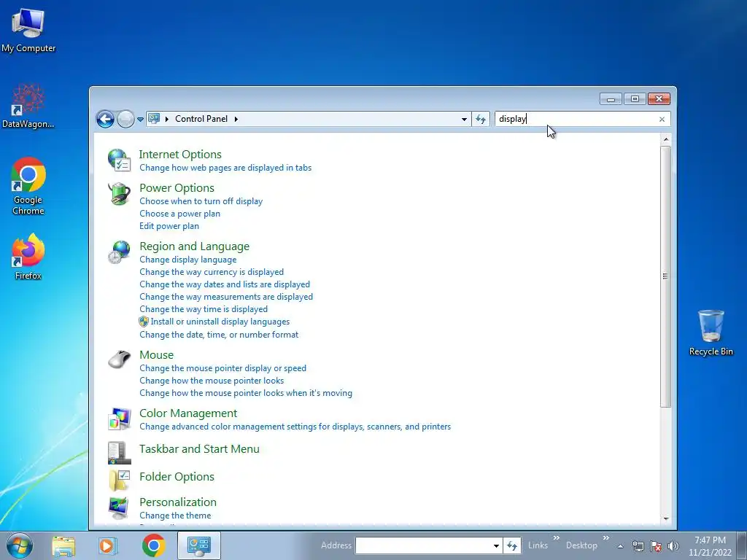The height and width of the screenshot is (560, 747).
Task: Click the network tray icon
Action: 638,546
